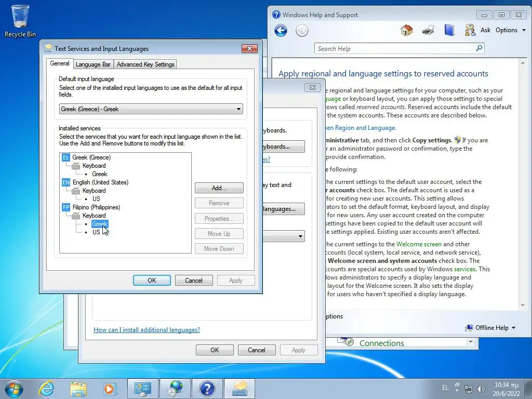This screenshot has width=532, height=399.
Task: Click OK in Text Services dialog
Action: point(152,280)
